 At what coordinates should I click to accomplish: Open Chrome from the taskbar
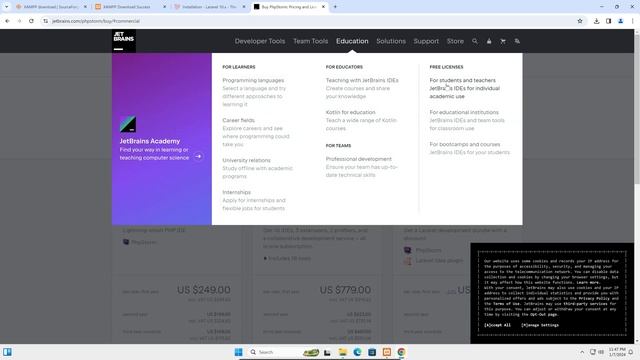pos(401,352)
